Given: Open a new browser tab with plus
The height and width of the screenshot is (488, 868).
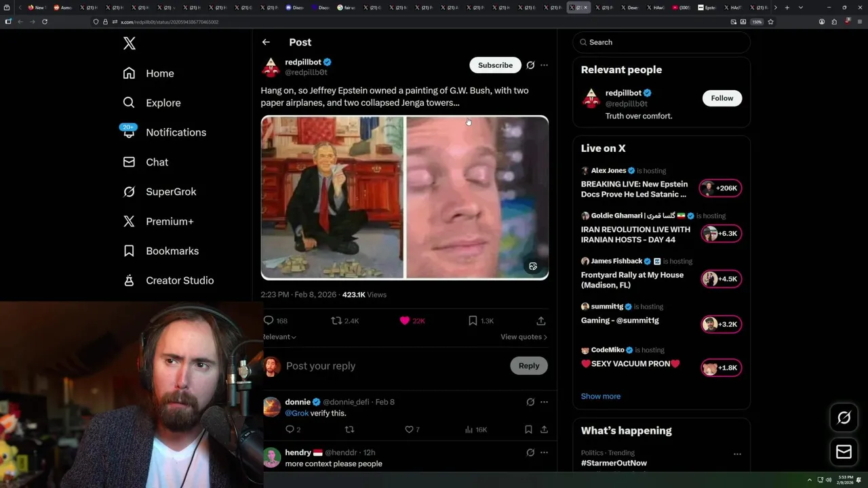Looking at the screenshot, I should point(787,7).
